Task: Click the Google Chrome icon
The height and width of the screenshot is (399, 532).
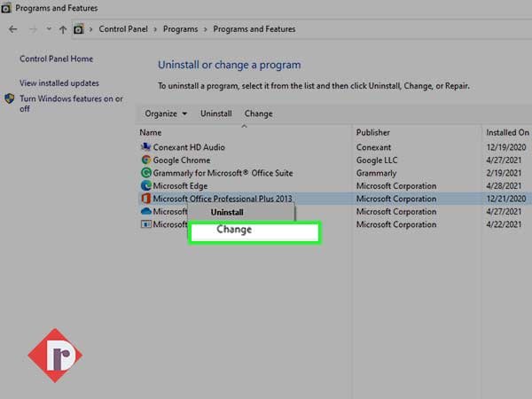Action: click(146, 160)
